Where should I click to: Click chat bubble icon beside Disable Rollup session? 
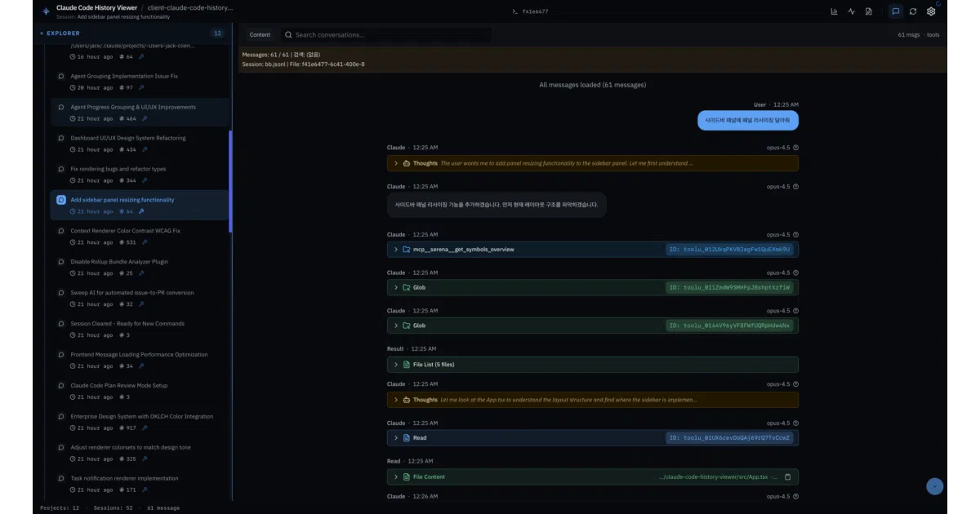[x=61, y=262]
